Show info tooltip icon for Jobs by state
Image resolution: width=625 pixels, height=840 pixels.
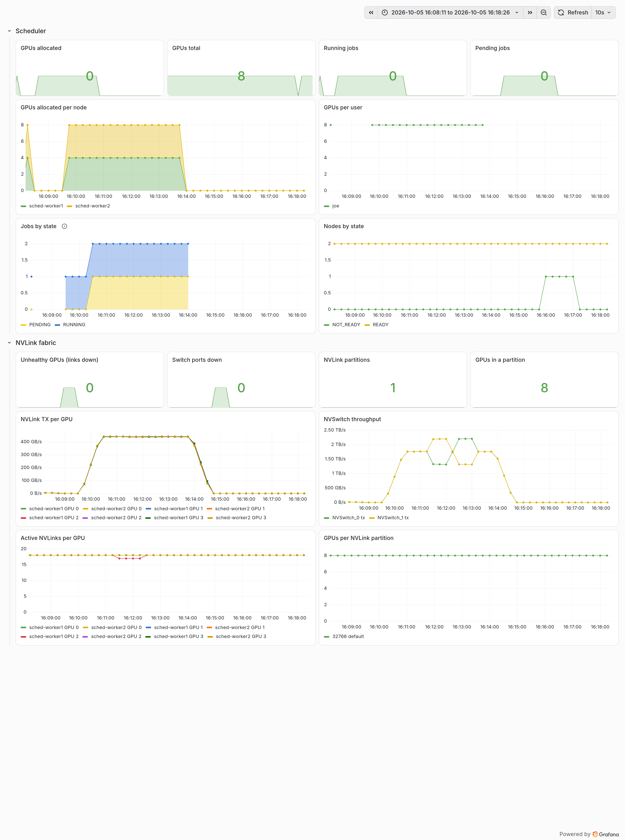click(x=64, y=226)
